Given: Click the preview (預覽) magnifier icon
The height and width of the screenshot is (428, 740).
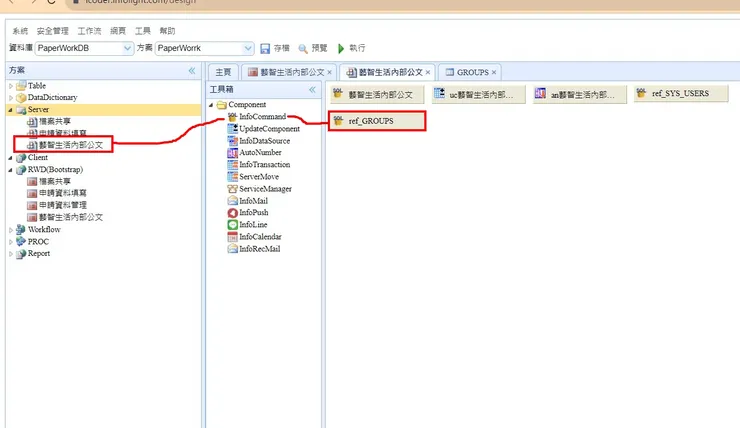Looking at the screenshot, I should pyautogui.click(x=303, y=49).
